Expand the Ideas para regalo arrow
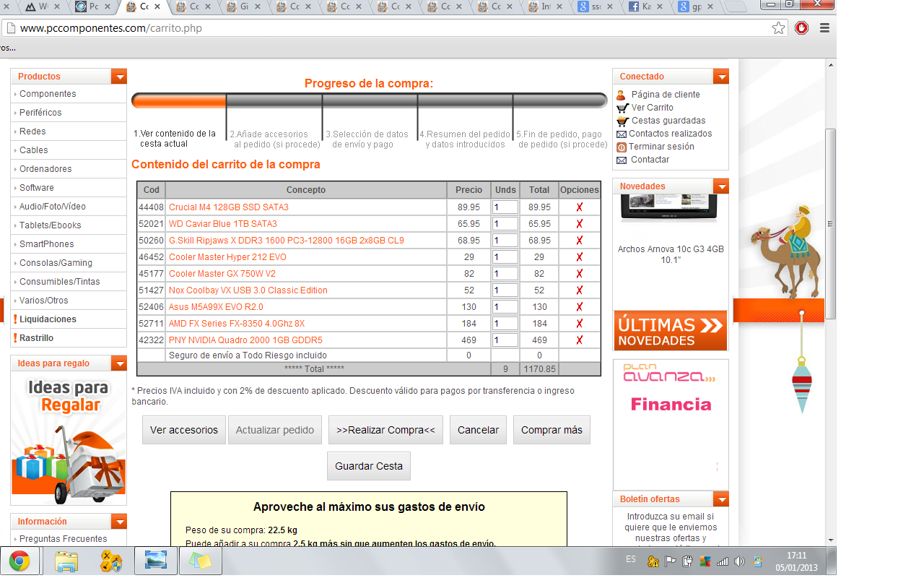The image size is (924, 578). [119, 363]
